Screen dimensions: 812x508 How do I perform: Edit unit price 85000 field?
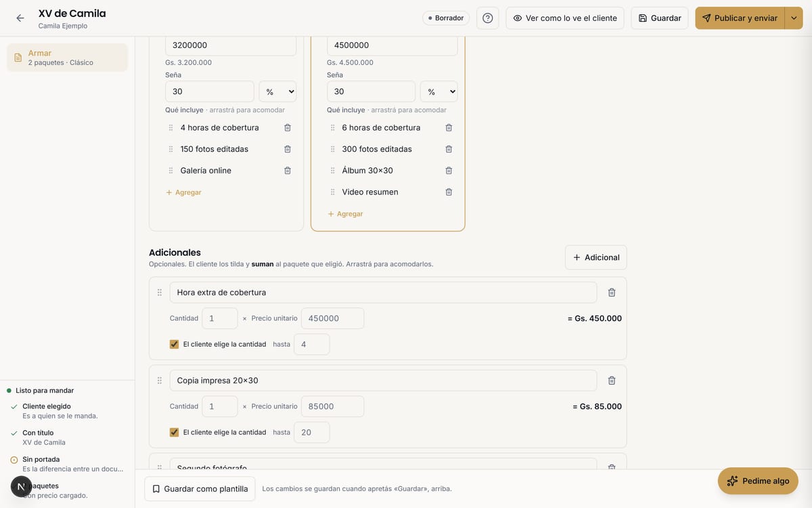point(332,406)
